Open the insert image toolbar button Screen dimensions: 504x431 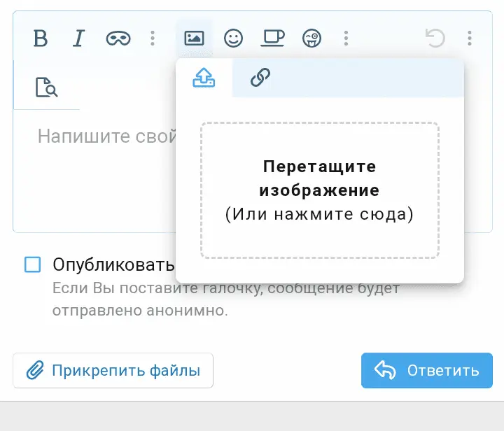click(x=194, y=38)
